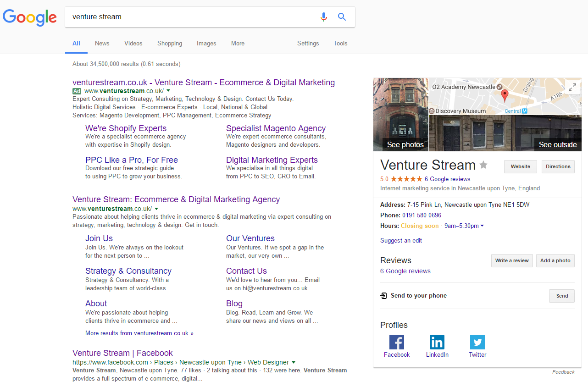Screen dimensions: 588x387
Task: Click the red map location pin
Action: point(505,95)
